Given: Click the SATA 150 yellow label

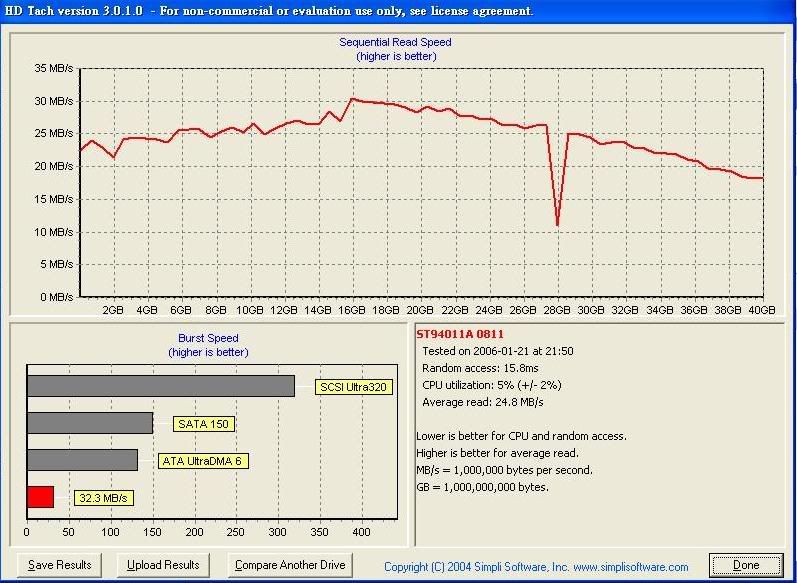Looking at the screenshot, I should point(204,424).
